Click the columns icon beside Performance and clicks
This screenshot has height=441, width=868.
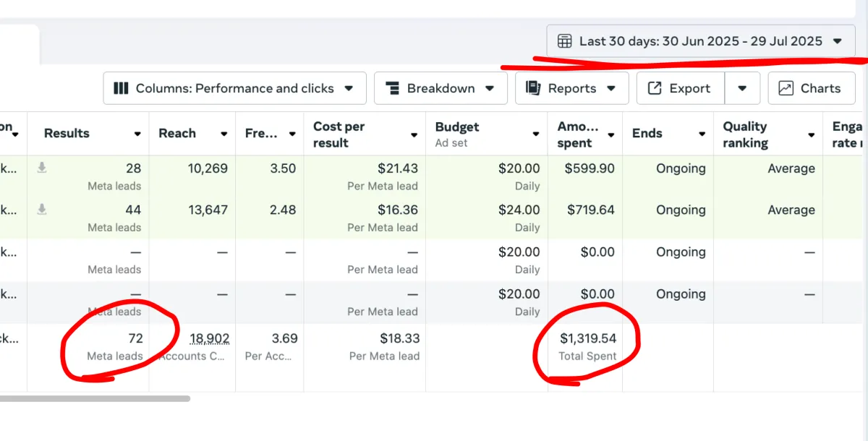pos(122,88)
